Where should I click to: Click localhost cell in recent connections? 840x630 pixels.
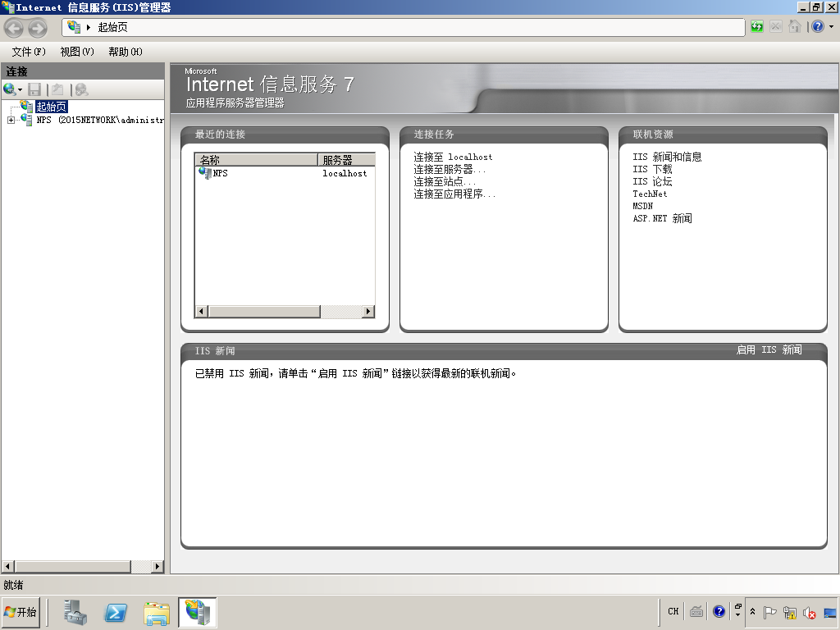click(345, 174)
